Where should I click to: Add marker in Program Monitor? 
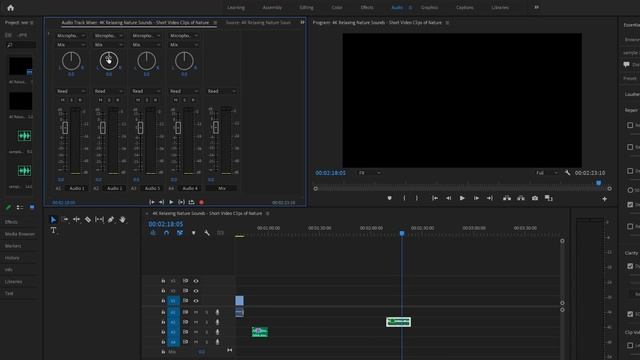(x=389, y=198)
